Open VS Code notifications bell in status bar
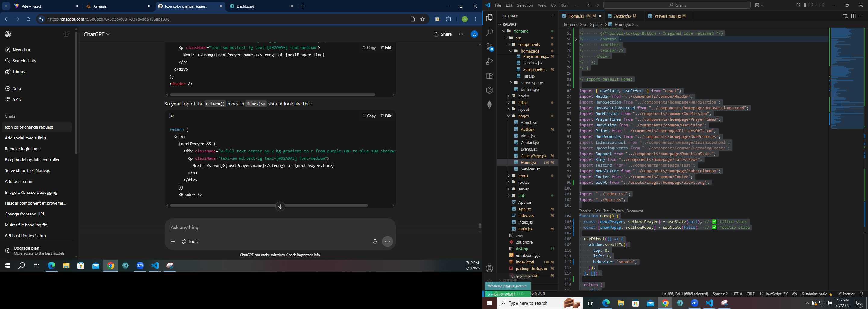Viewport: 868px width, 309px height. tap(861, 294)
